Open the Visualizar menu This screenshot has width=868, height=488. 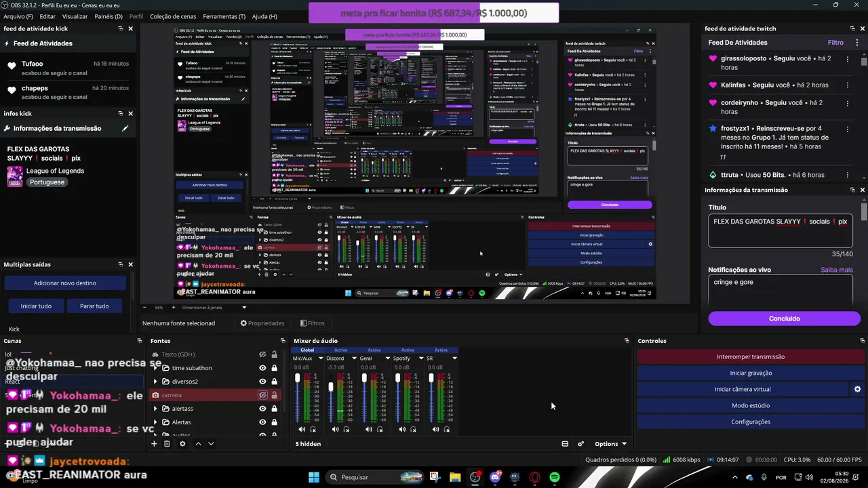[75, 16]
